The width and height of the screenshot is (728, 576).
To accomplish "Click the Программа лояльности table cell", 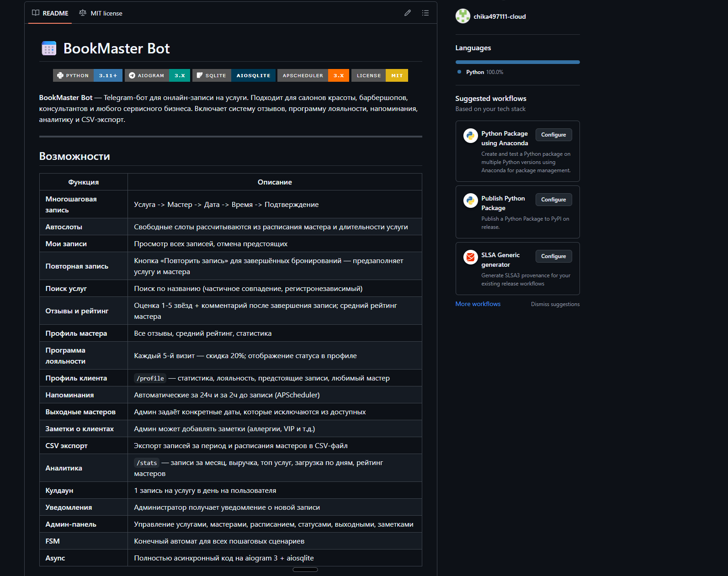I will tap(84, 355).
